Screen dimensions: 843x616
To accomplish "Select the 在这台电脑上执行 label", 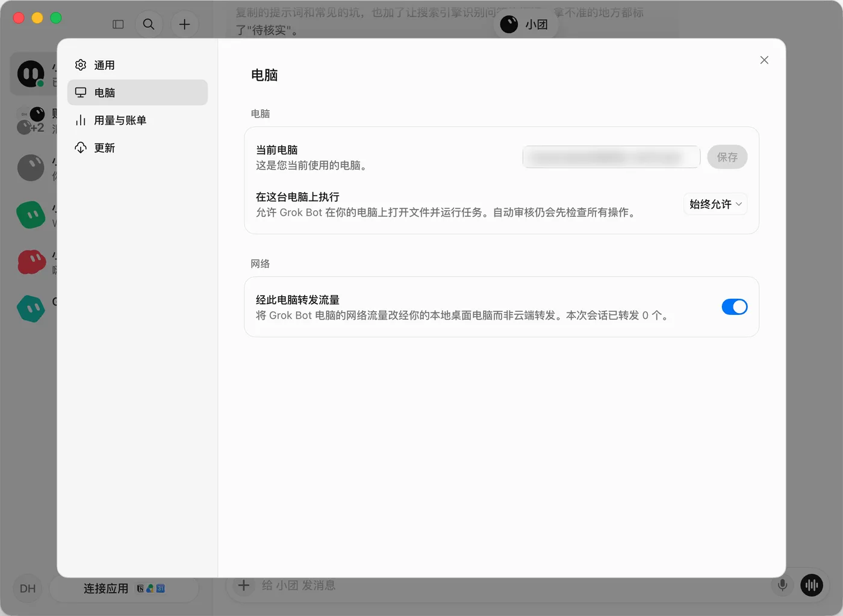I will click(297, 197).
